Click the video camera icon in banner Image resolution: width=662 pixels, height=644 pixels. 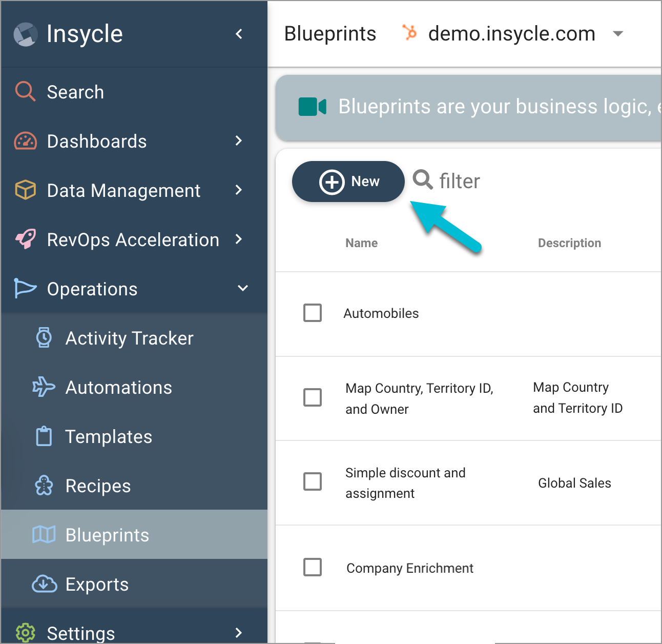[x=312, y=107]
